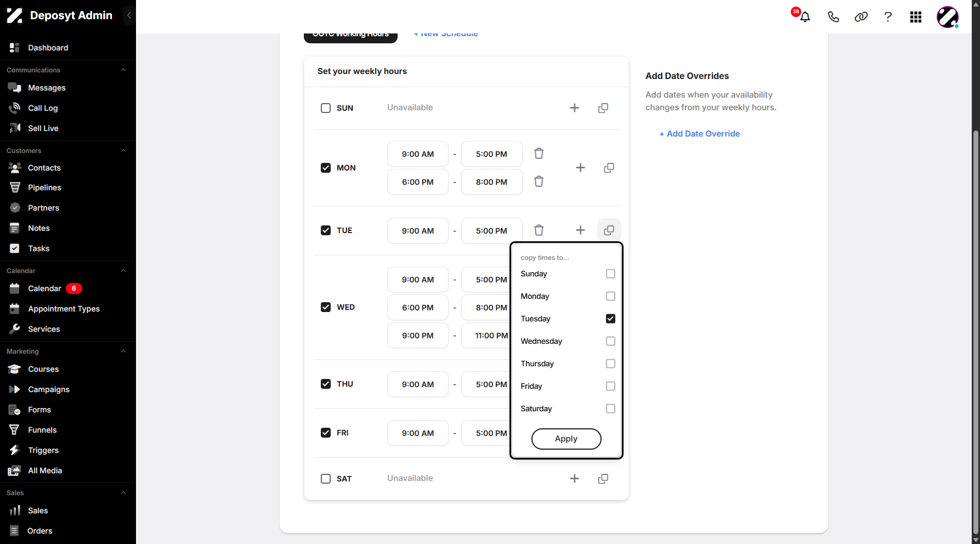The height and width of the screenshot is (544, 980).
Task: Edit Tuesday start time 9:00 AM
Action: [x=418, y=231]
